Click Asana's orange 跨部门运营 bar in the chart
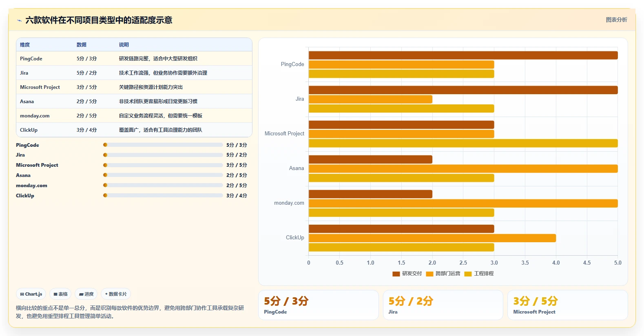Viewport: 644px width, 336px height. (463, 168)
